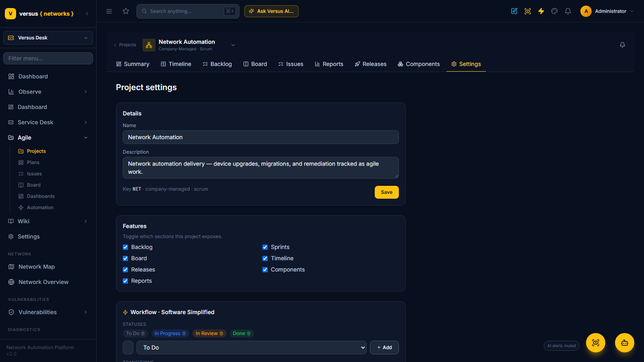Open the Versus Desk workspace dropdown
This screenshot has width=644, height=362.
point(48,38)
